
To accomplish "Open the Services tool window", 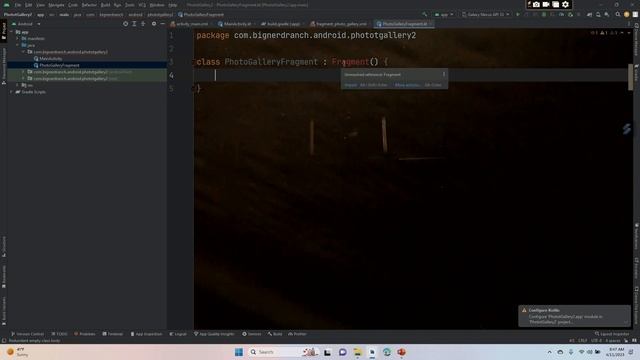I will click(251, 334).
